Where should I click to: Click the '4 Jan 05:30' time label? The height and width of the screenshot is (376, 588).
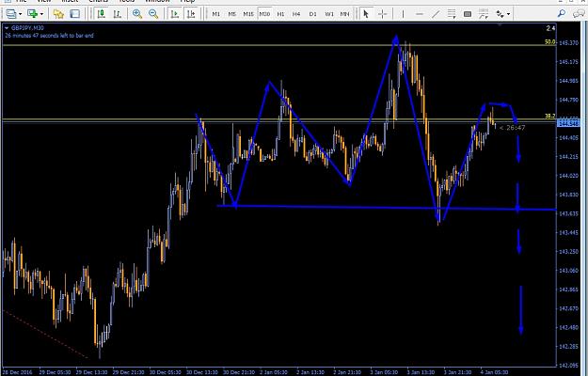496,372
